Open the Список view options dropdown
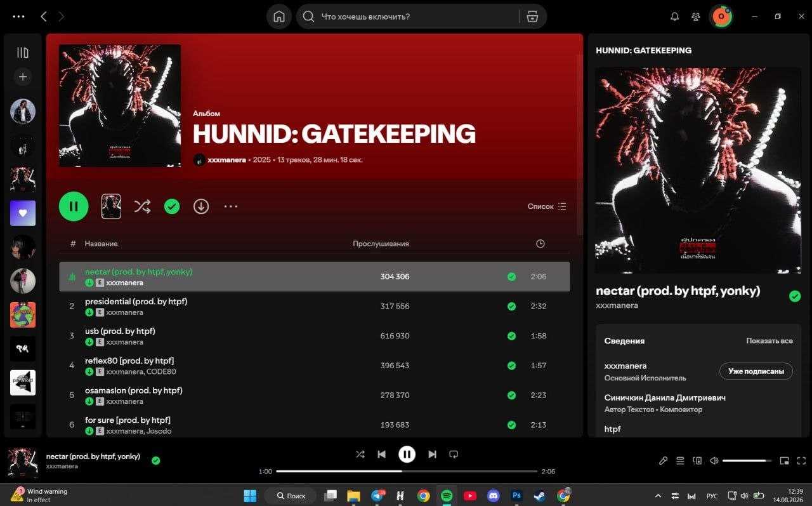 click(547, 206)
